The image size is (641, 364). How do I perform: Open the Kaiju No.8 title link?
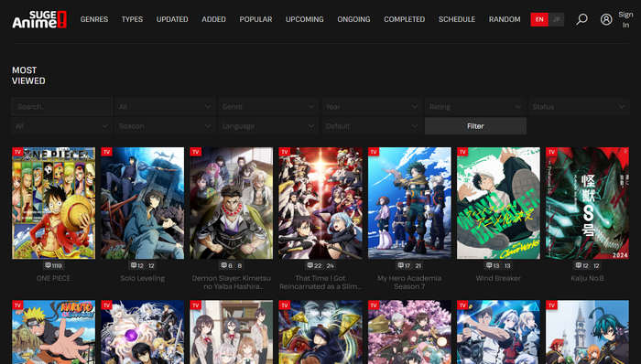(588, 278)
